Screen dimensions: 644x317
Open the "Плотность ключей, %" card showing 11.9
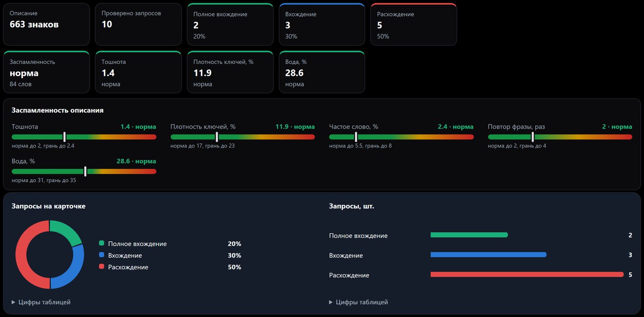(x=230, y=72)
